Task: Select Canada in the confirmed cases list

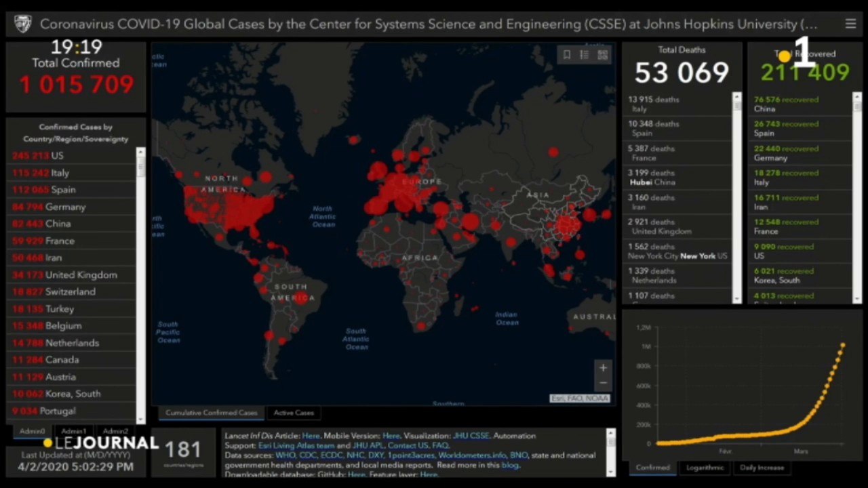Action: [x=71, y=360]
